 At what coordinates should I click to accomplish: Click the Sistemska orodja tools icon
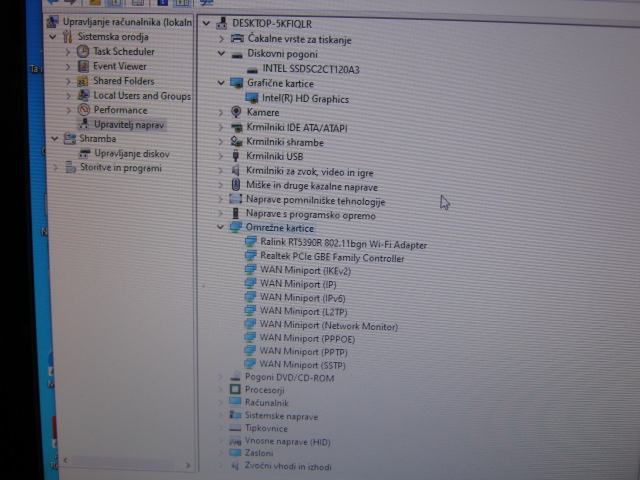point(67,37)
